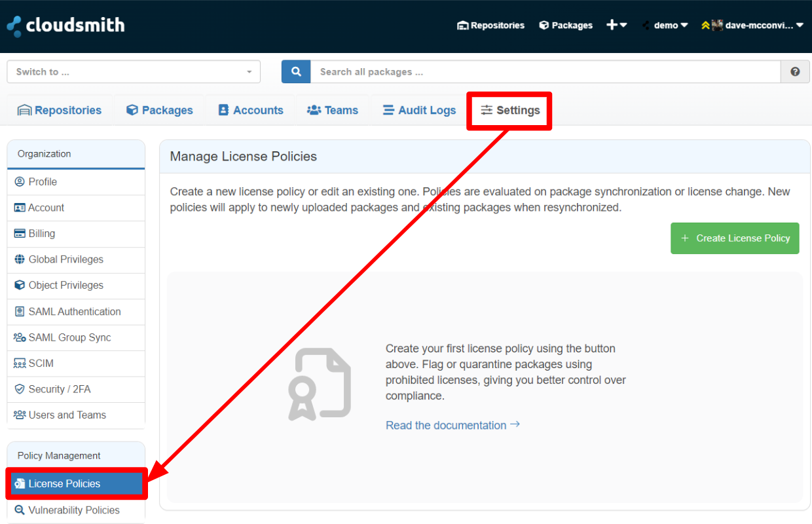Open Billing settings in the sidebar
The width and height of the screenshot is (812, 524).
tap(76, 234)
